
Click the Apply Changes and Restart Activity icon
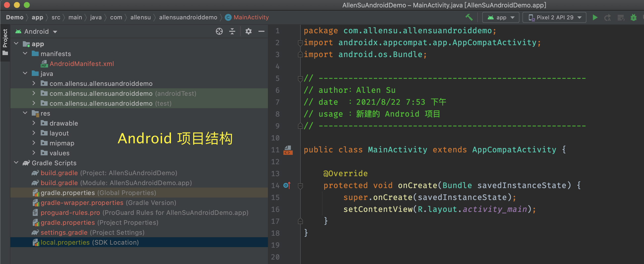tap(608, 18)
